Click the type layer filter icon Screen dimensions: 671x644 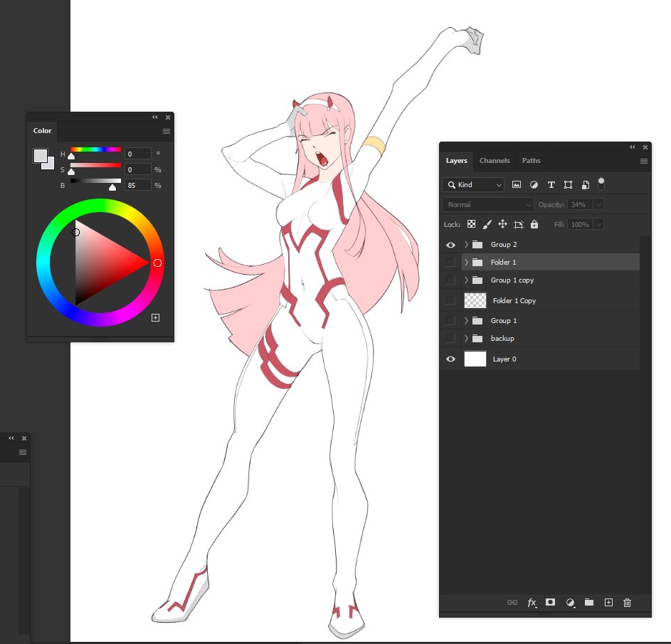coord(551,184)
